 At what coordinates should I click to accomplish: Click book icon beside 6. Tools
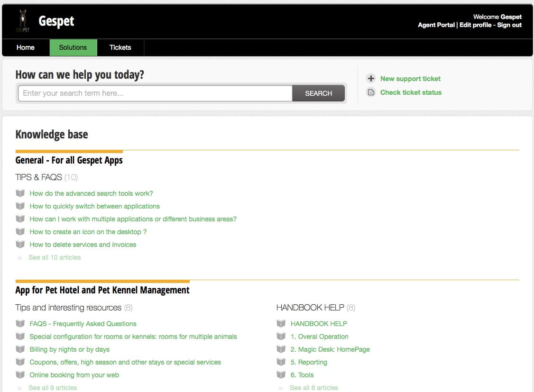[281, 375]
